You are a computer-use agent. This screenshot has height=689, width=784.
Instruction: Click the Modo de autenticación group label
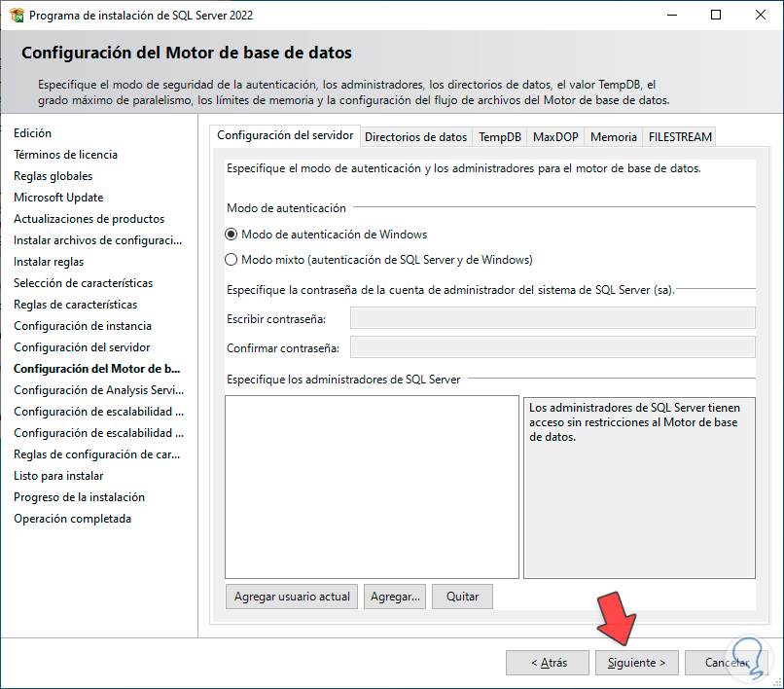pyautogui.click(x=286, y=208)
